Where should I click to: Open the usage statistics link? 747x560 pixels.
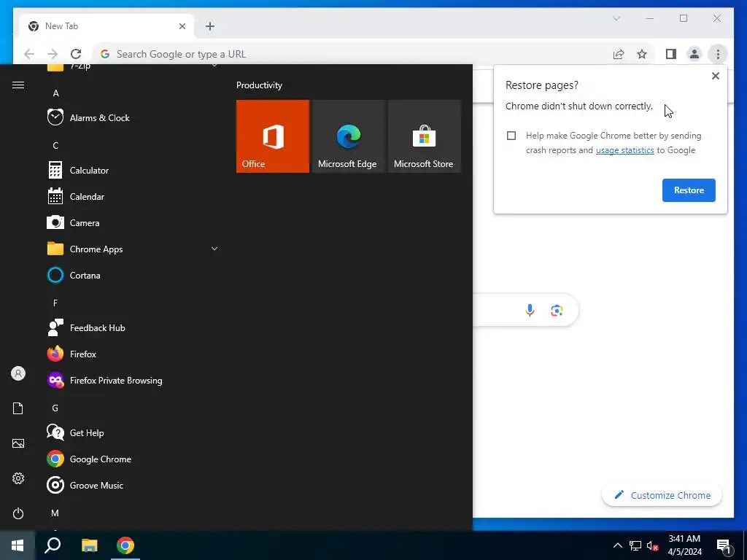(x=624, y=150)
